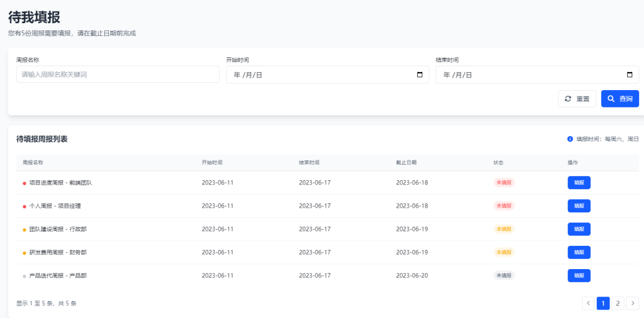Viewport: 644px width, 318px height.
Task: Select page 1 in pagination
Action: (603, 303)
